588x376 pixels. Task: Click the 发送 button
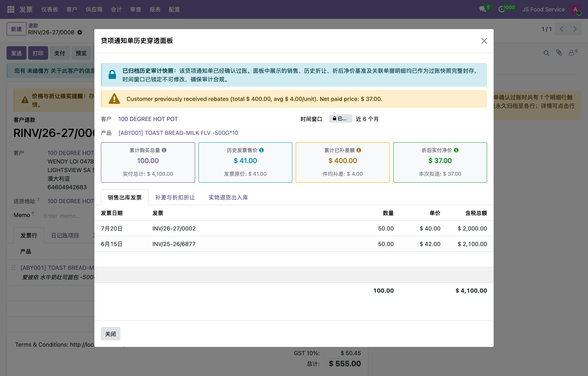coord(16,53)
